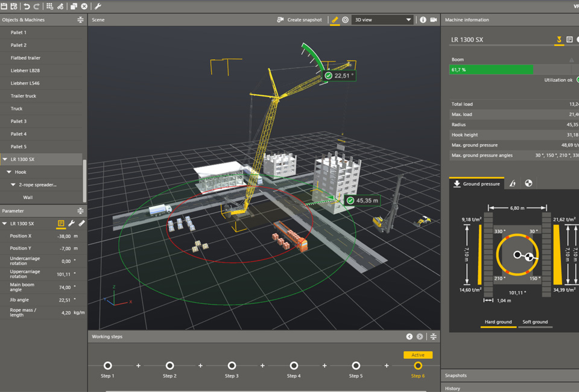Select Step 3 marker on working steps timeline
Image resolution: width=579 pixels, height=392 pixels.
[232, 365]
